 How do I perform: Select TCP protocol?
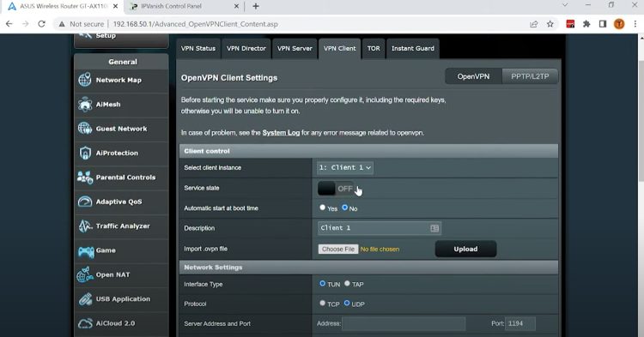click(x=322, y=303)
